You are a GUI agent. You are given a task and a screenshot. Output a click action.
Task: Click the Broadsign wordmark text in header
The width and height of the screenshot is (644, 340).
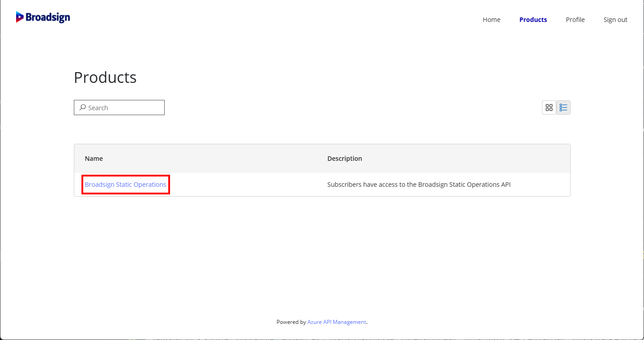point(47,17)
